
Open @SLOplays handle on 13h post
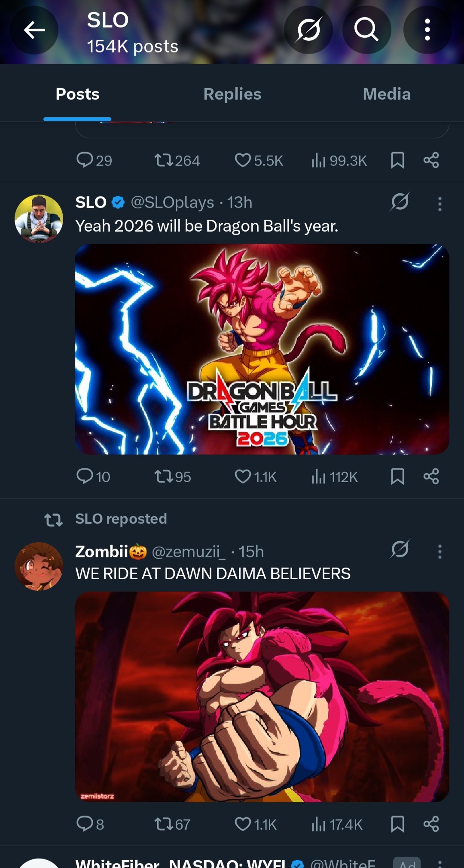172,202
